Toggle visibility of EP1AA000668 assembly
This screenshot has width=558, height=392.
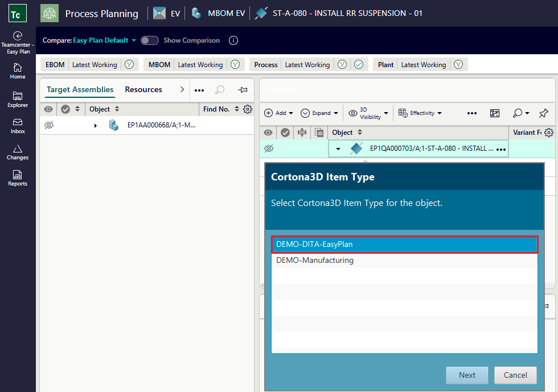point(49,125)
